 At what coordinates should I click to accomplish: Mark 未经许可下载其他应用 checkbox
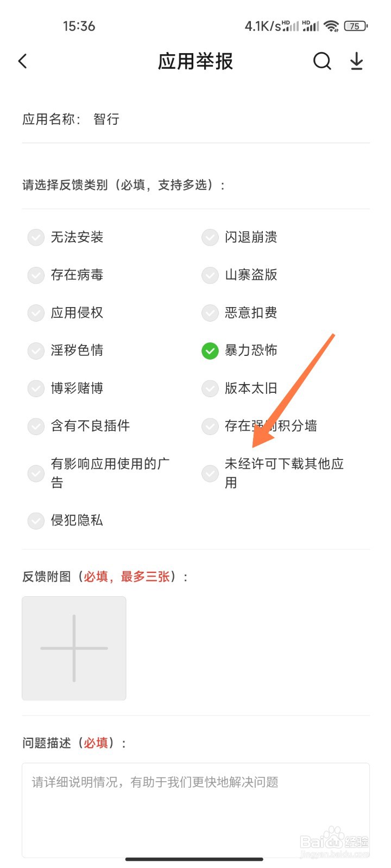(210, 473)
